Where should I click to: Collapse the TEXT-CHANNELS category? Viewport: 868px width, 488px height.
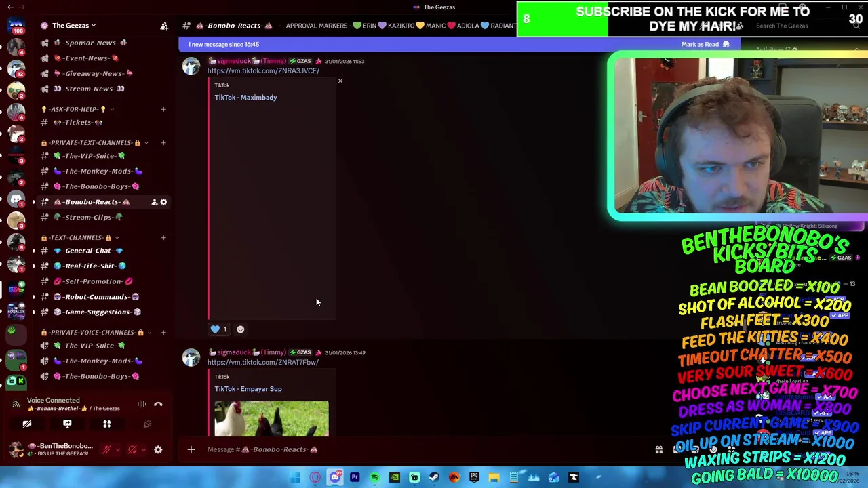coord(79,238)
